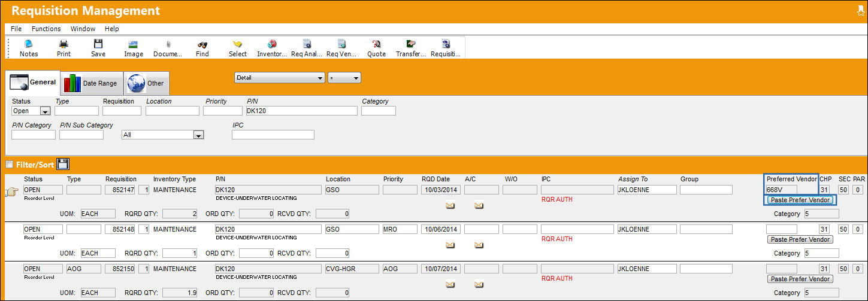
Task: Click first envelope icon in requisition 852148 row
Action: [450, 245]
